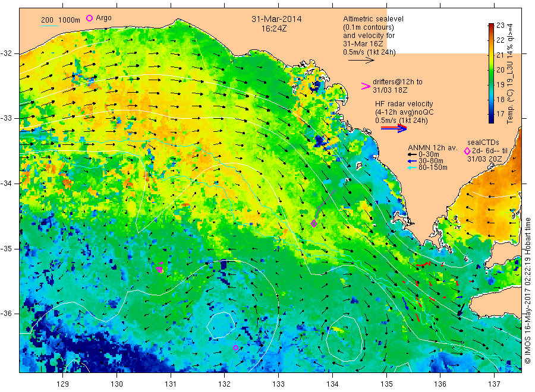Click the 'Altimetric sealevel' legend text
This screenshot has width=535, height=392.
point(373,19)
